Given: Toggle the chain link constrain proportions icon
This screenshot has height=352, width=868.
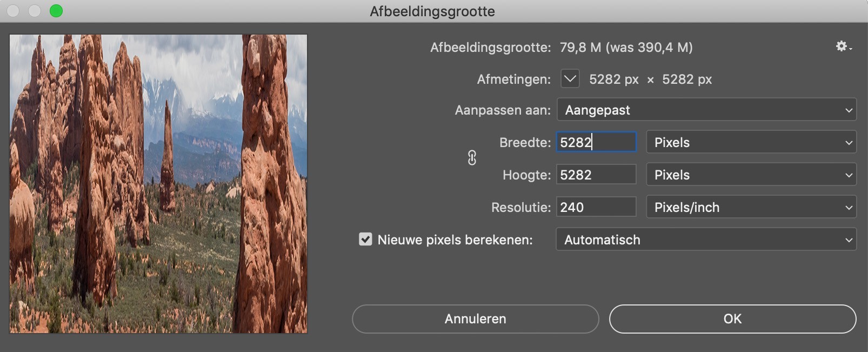Looking at the screenshot, I should [x=472, y=158].
